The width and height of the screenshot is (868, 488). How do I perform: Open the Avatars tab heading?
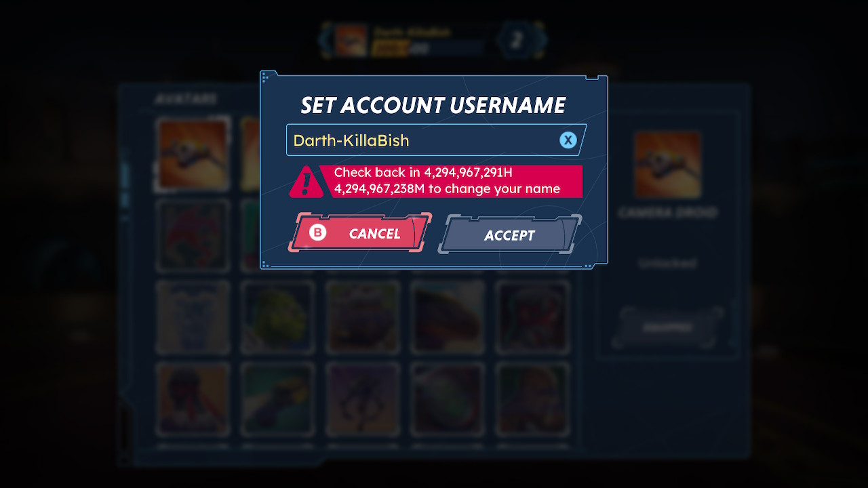point(186,98)
